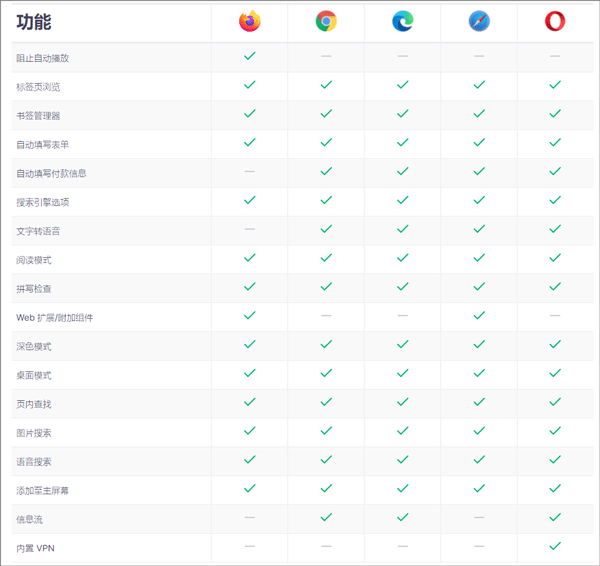Click the Chrome browser icon

click(x=326, y=21)
